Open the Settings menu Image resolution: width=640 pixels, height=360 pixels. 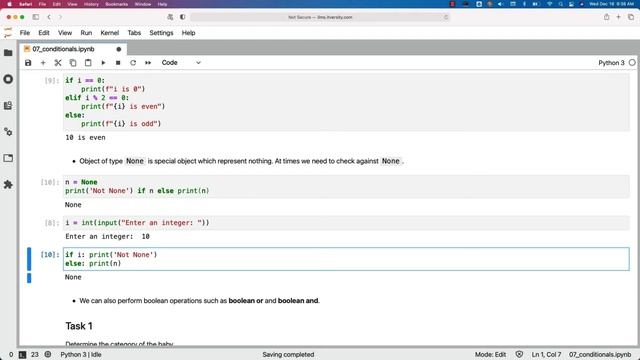coord(161,33)
